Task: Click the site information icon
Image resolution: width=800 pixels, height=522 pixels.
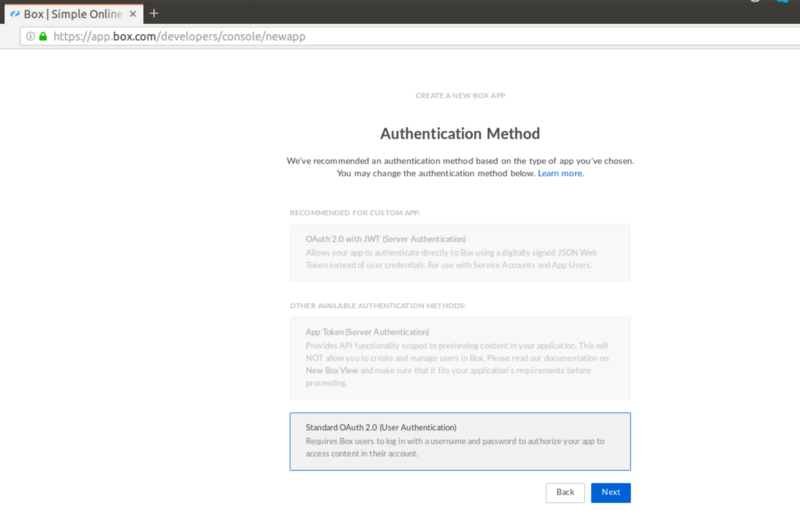Action: pyautogui.click(x=30, y=36)
